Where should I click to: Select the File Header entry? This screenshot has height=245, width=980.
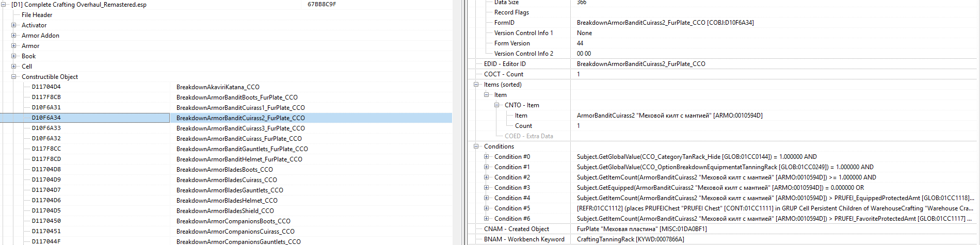[37, 15]
